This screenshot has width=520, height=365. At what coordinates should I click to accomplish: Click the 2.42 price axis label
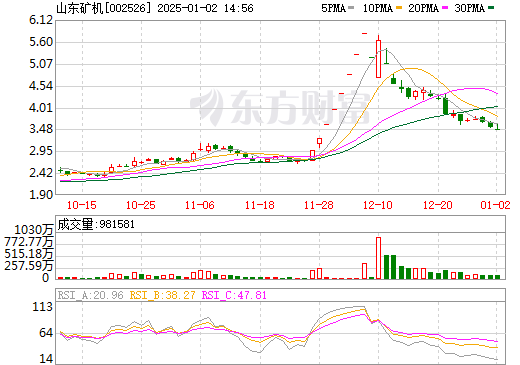point(41,173)
